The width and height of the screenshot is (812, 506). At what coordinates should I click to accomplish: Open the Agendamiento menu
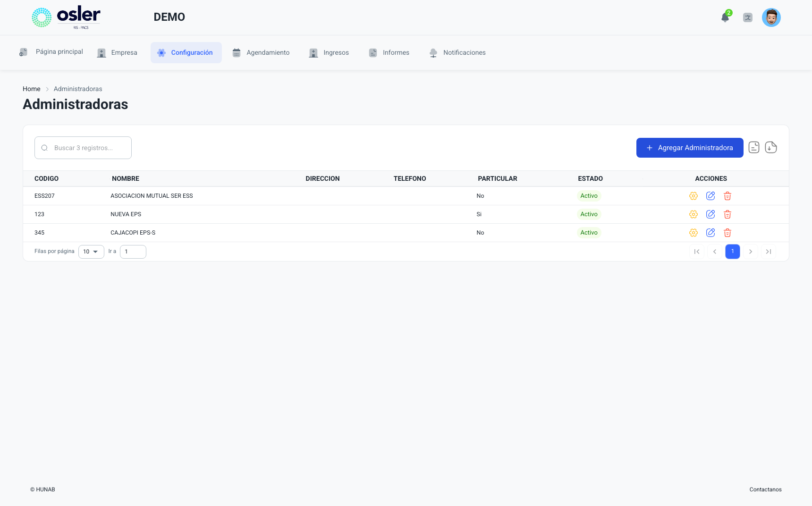tap(261, 52)
